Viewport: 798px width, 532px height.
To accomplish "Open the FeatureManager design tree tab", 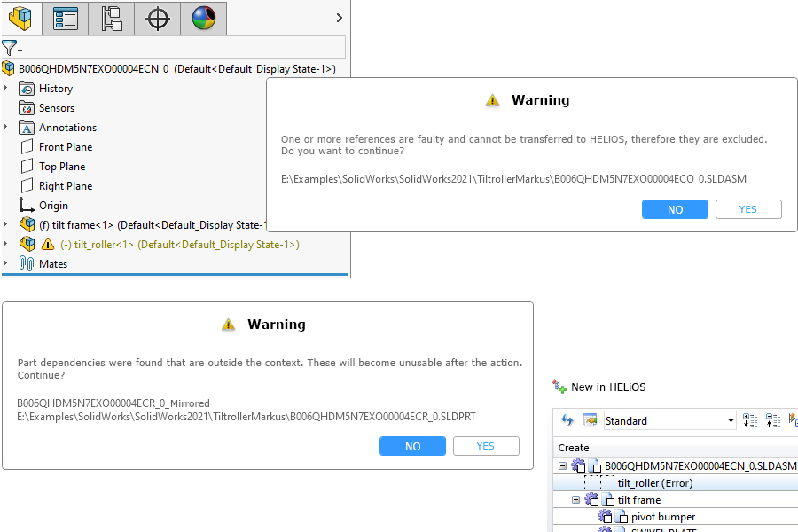I will pos(20,19).
